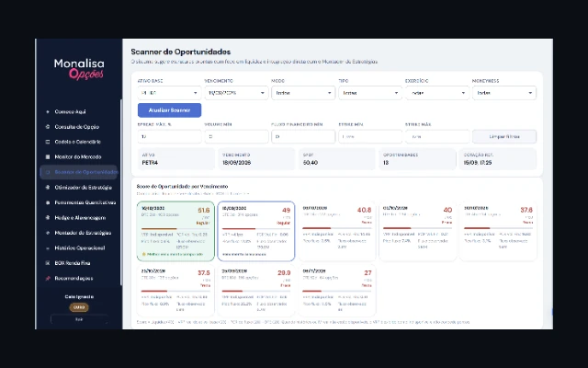Click the Spread Máx % input
This screenshot has height=368, width=588.
pyautogui.click(x=169, y=137)
